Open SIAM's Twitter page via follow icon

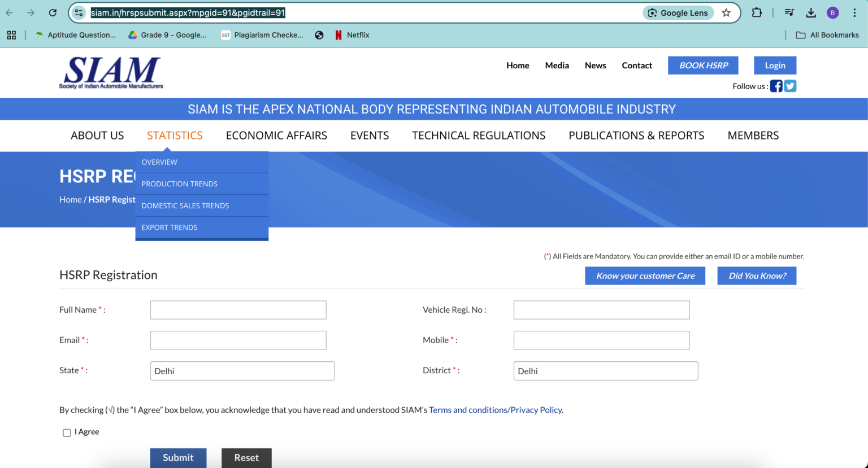(790, 86)
